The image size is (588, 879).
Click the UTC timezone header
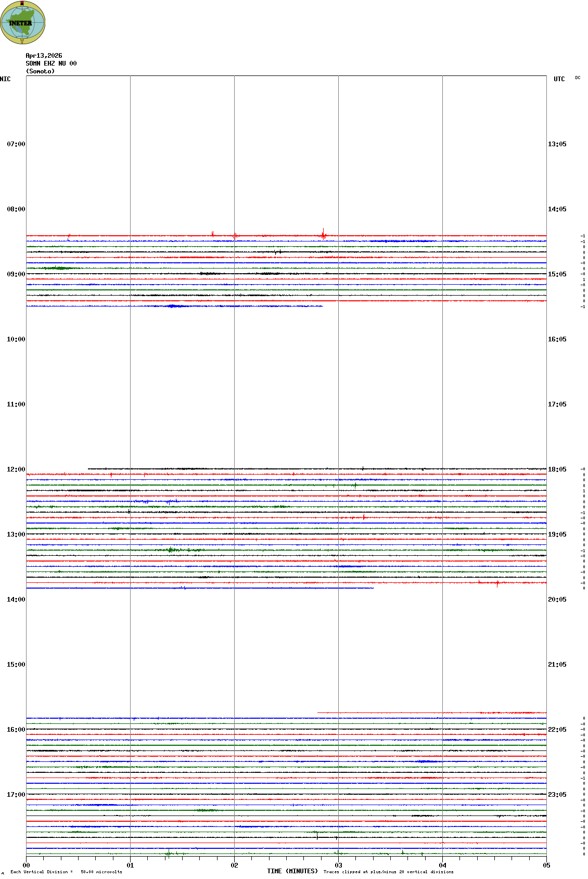[559, 79]
